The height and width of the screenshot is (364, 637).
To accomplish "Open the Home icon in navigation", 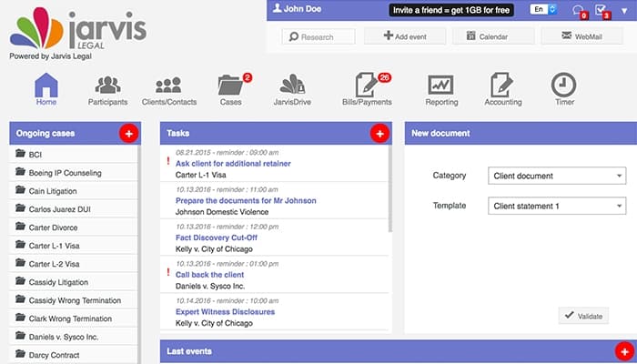I will (46, 86).
